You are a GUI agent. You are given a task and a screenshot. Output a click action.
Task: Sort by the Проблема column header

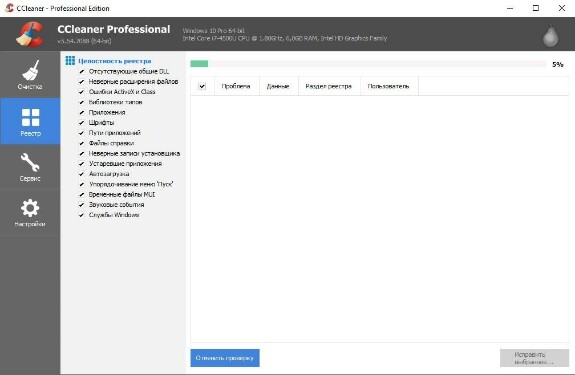click(x=237, y=87)
